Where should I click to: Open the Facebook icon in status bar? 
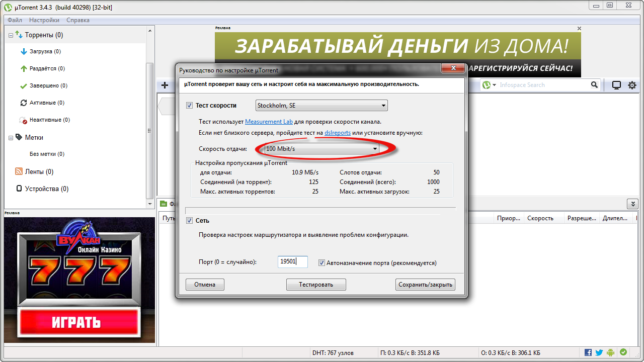tap(588, 352)
